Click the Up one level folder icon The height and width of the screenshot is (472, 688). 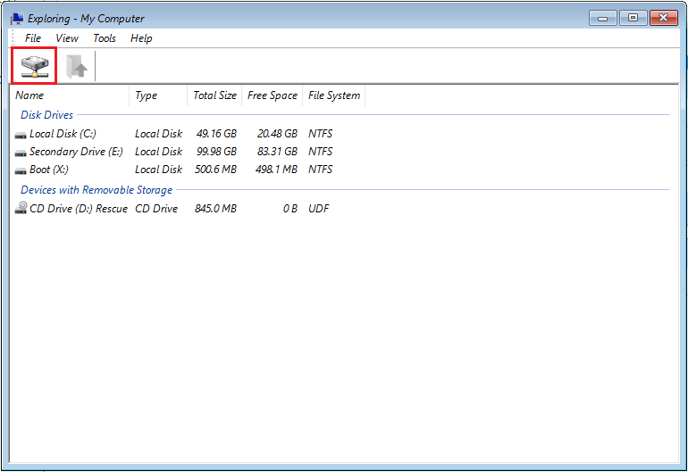click(76, 66)
